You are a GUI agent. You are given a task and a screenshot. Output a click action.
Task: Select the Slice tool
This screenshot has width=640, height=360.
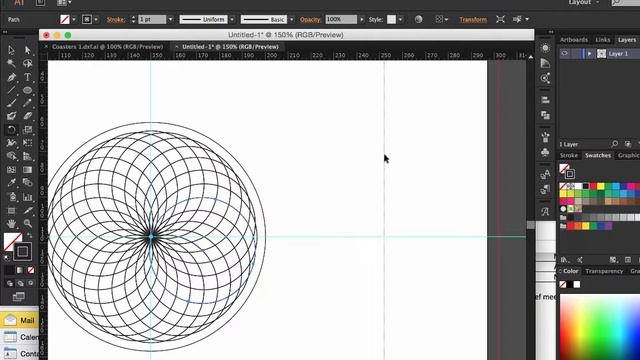point(27,210)
